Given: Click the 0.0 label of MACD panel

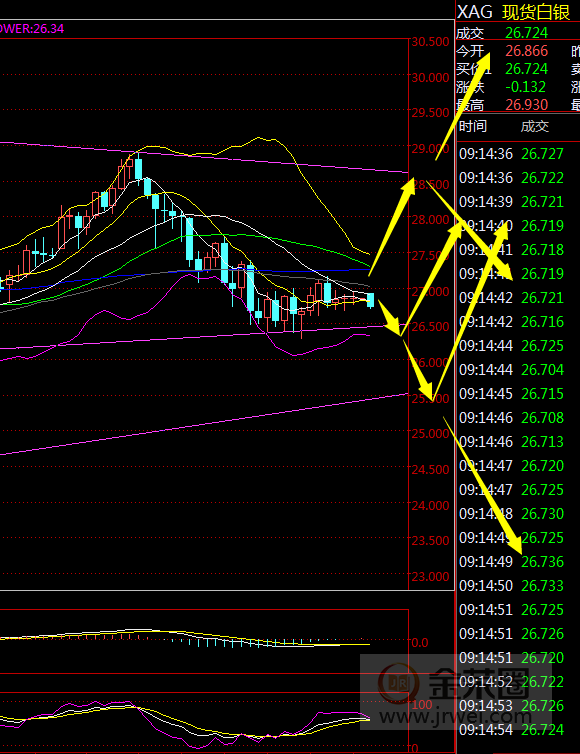Looking at the screenshot, I should pos(419,642).
